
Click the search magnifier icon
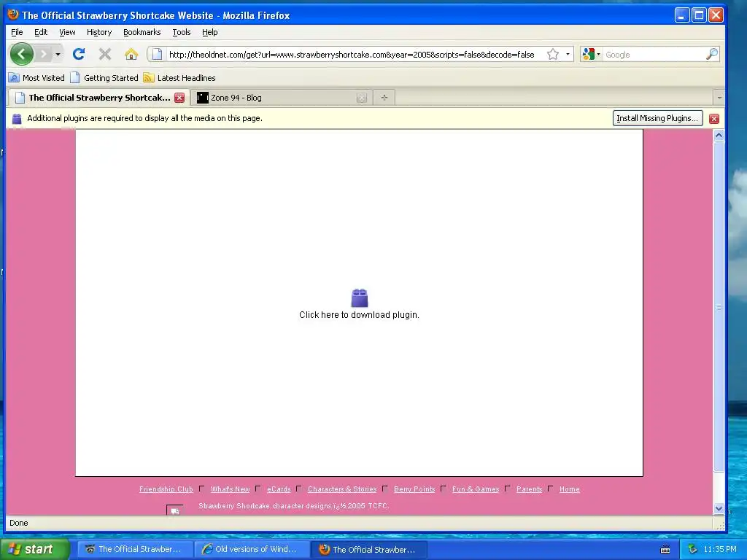point(711,54)
